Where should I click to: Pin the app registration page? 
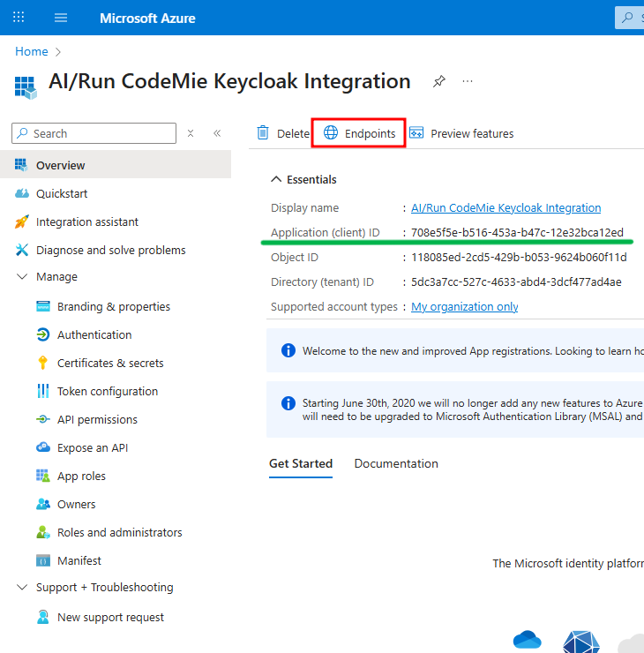click(x=438, y=81)
